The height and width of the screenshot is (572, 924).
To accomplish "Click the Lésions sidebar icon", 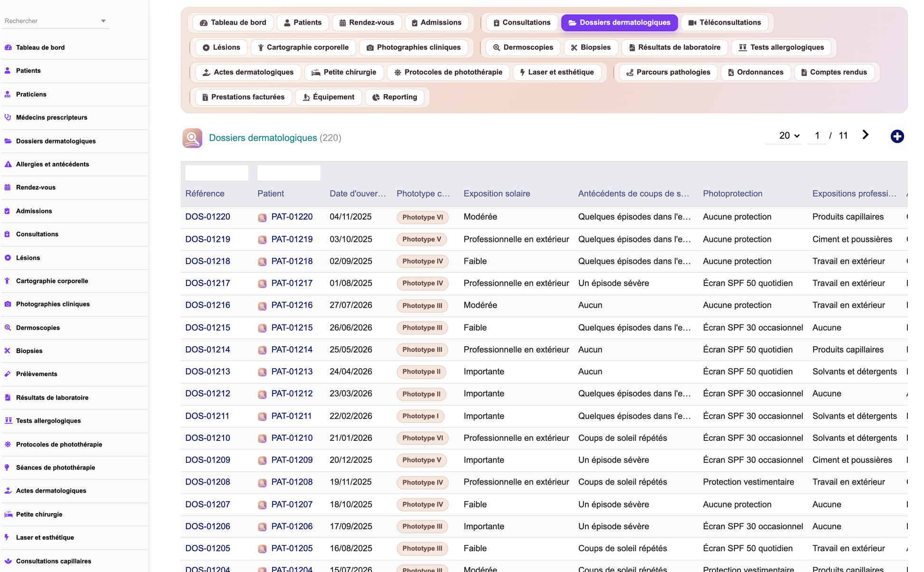I will tap(8, 257).
